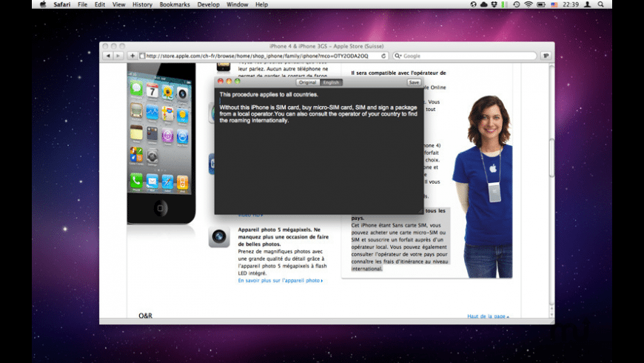Open the Develop menu
This screenshot has width=644, height=363.
[208, 4]
